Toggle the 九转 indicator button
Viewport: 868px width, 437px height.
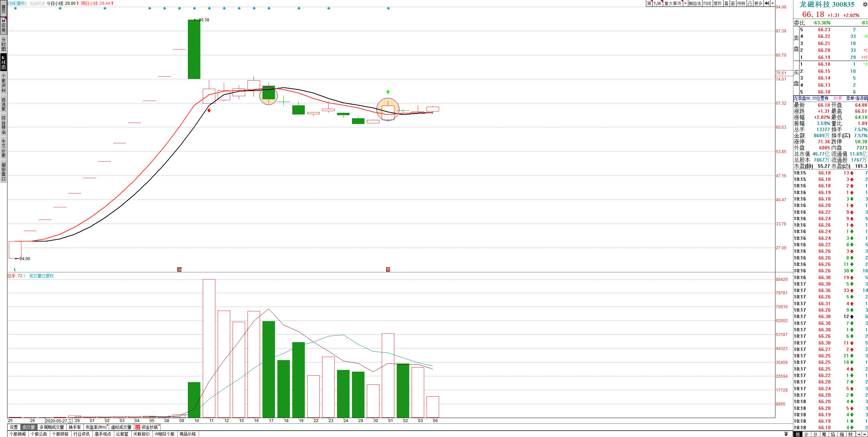657,3
